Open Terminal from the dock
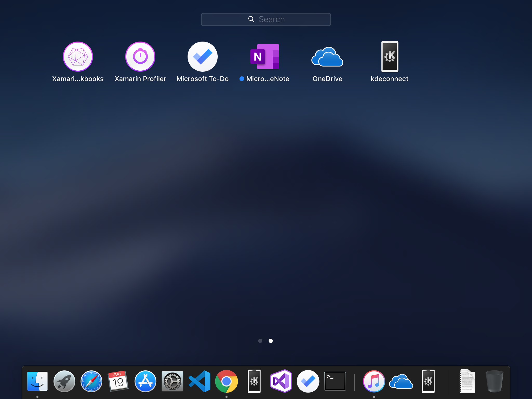Image resolution: width=532 pixels, height=399 pixels. [335, 381]
